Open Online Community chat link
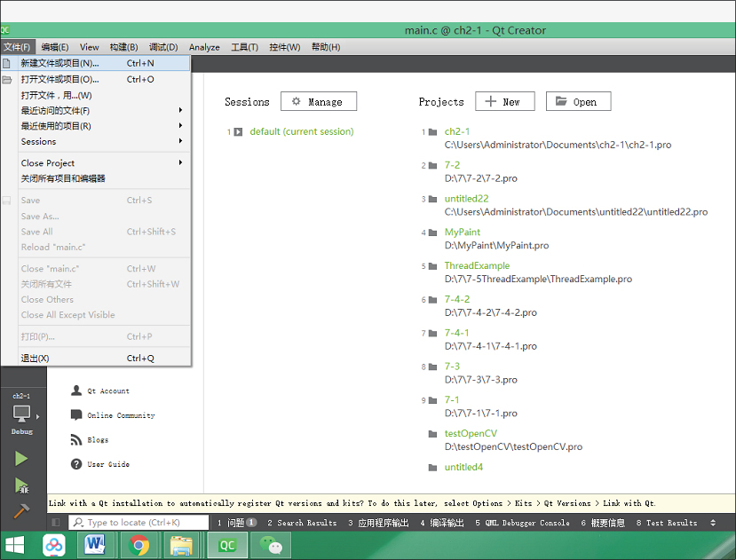 point(121,415)
